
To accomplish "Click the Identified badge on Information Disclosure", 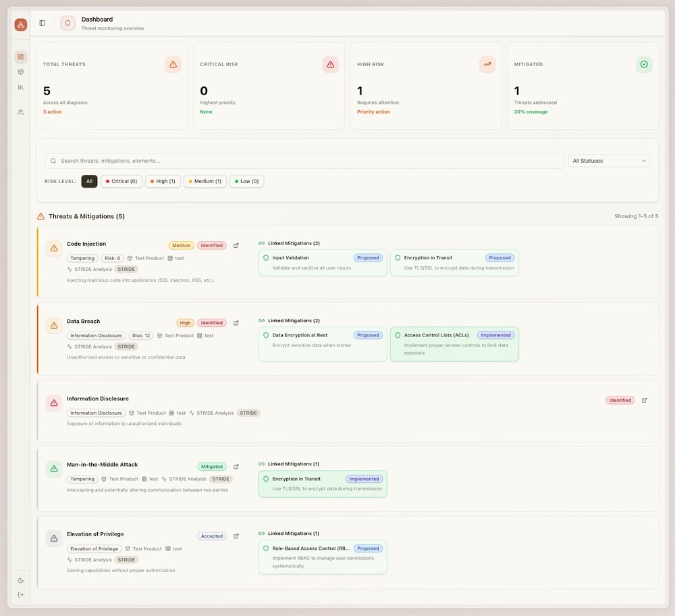I will click(620, 400).
